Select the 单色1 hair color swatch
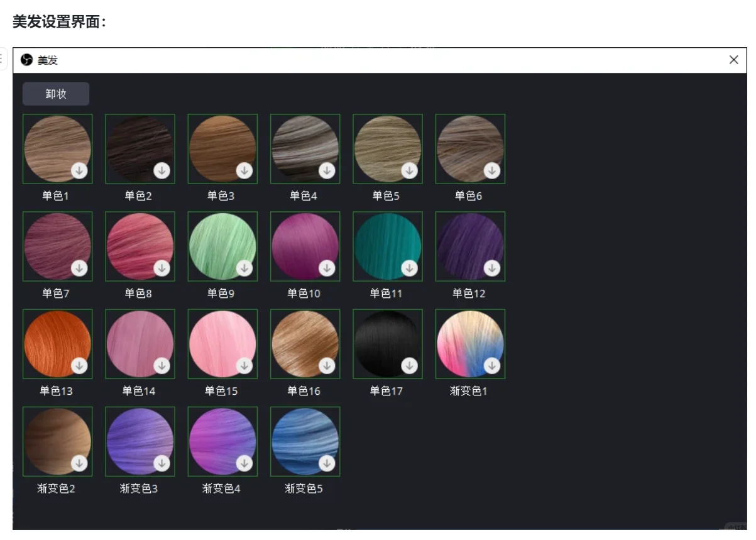 point(58,149)
